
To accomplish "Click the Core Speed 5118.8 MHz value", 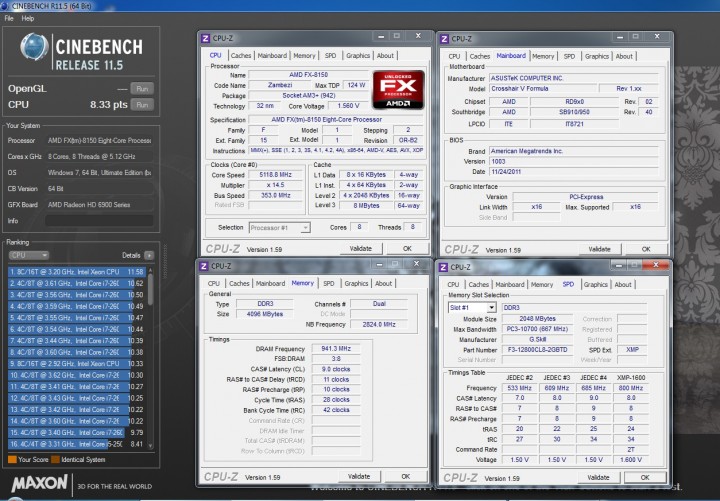I will coord(275,175).
